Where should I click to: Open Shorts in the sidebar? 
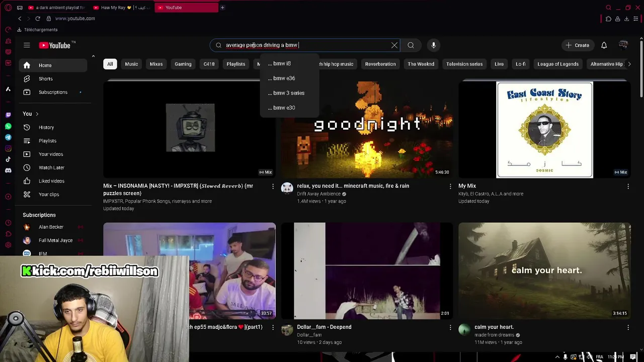point(53,79)
